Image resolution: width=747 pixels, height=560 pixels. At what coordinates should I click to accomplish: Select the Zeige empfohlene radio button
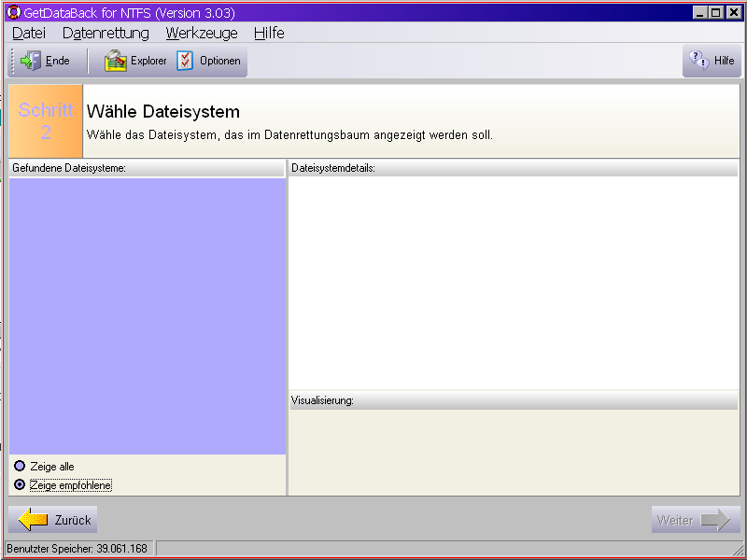pos(20,484)
